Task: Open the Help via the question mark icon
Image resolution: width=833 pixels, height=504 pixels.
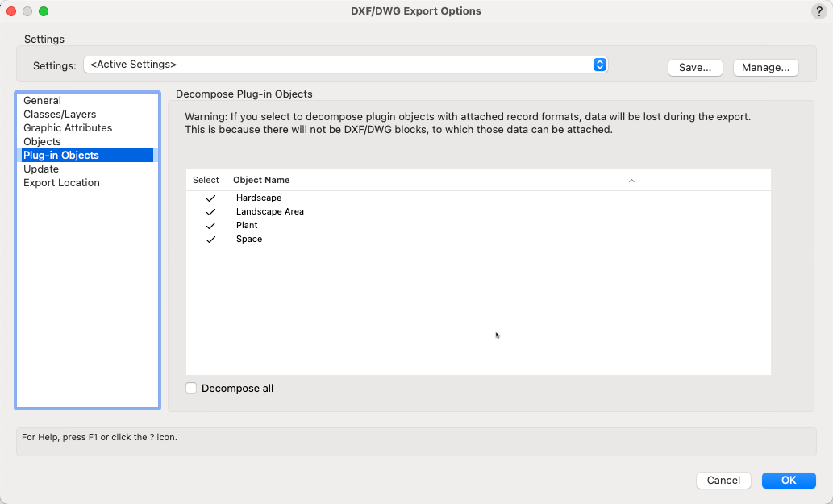Action: pos(819,10)
